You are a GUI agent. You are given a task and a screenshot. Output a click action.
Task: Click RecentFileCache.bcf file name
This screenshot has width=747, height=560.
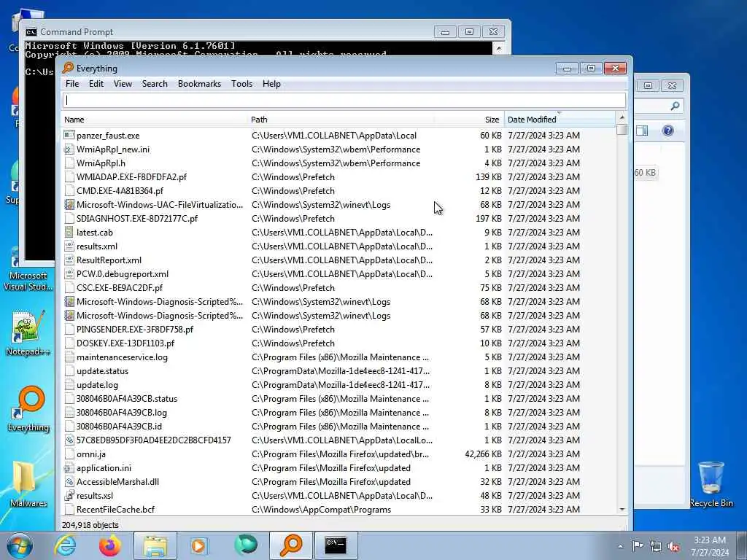[115, 510]
